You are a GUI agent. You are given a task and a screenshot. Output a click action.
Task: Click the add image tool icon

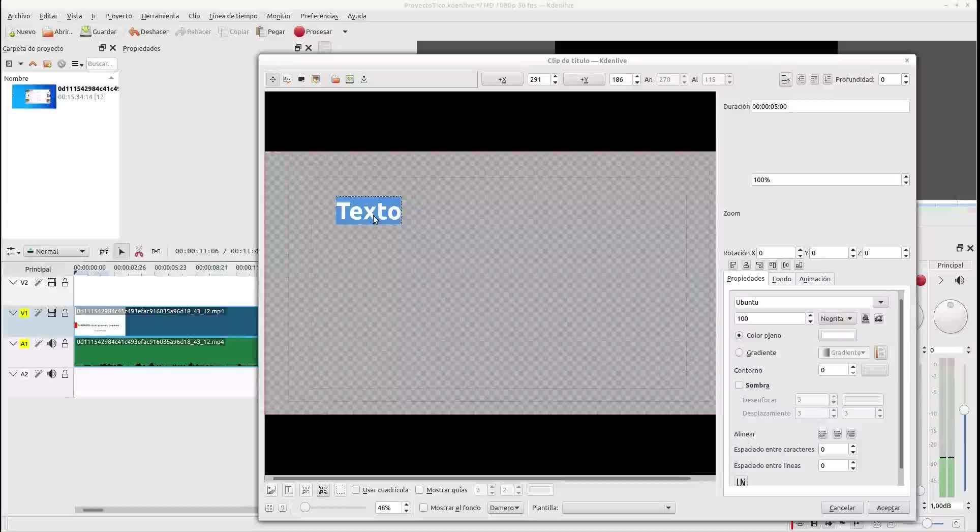(316, 79)
